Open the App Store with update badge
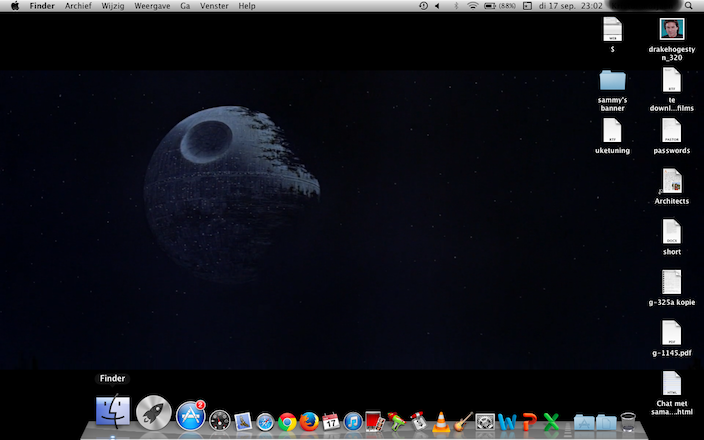 191,415
